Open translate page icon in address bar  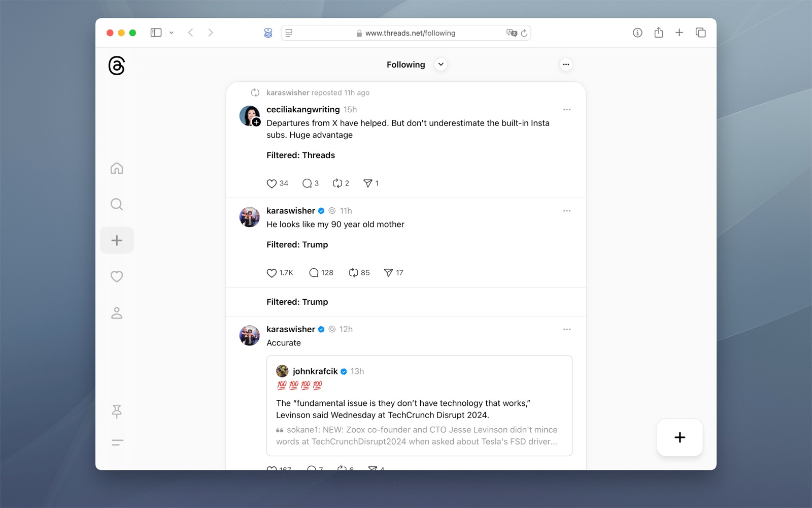click(x=512, y=33)
